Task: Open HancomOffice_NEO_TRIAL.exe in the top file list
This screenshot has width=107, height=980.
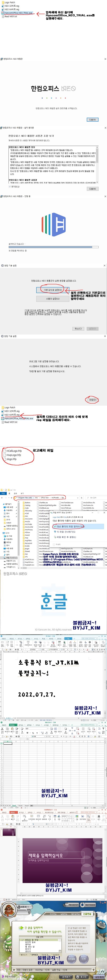Action: pyautogui.click(x=18, y=13)
